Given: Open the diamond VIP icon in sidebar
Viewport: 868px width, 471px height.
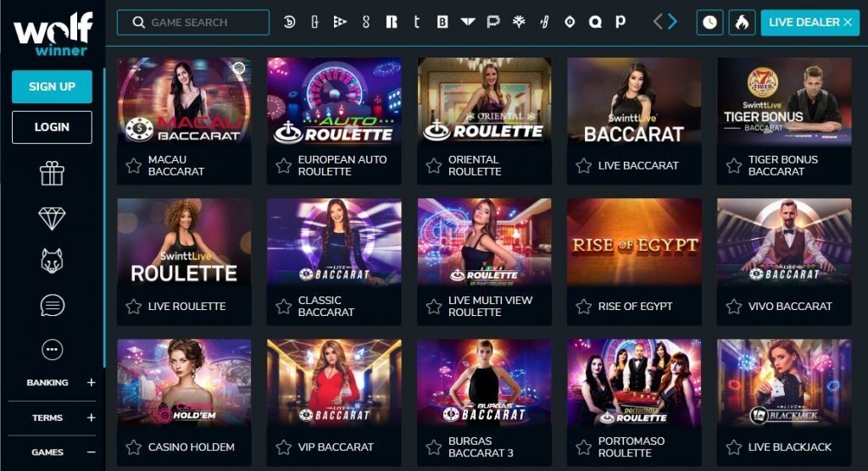Looking at the screenshot, I should pyautogui.click(x=52, y=218).
